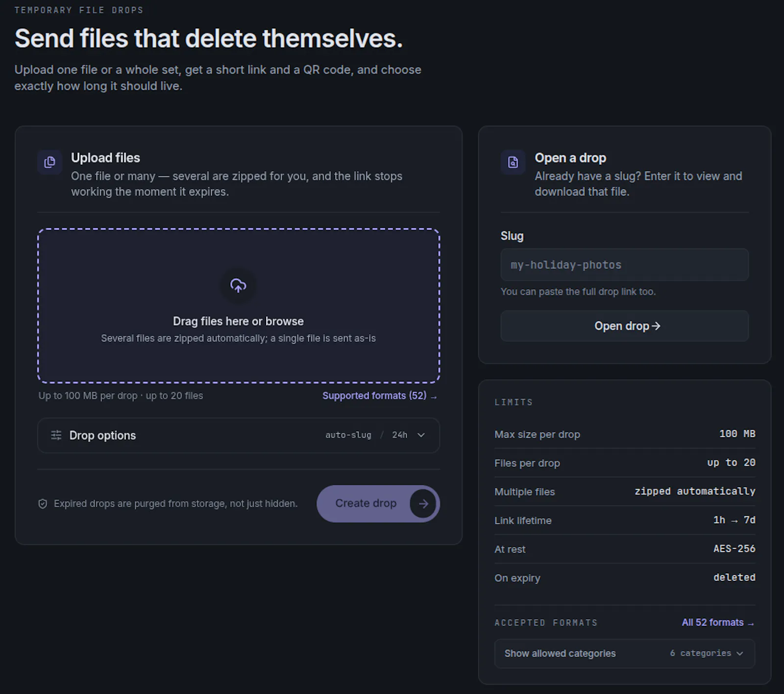Click 'Expired drops are purged from storage' text

pyautogui.click(x=175, y=504)
